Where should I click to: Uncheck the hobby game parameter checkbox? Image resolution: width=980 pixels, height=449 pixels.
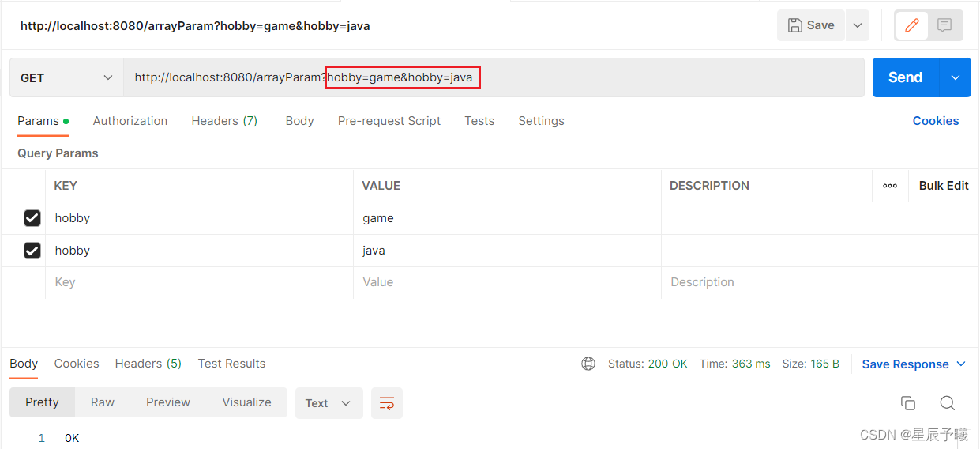point(32,218)
